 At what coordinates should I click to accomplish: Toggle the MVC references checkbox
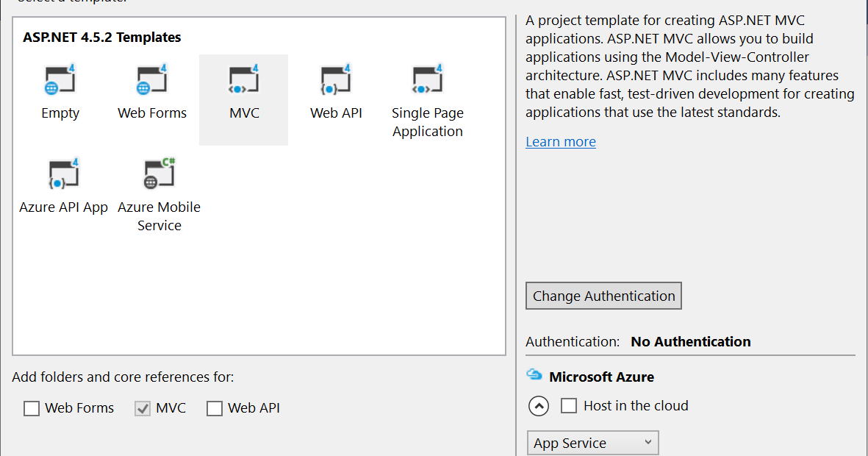[143, 408]
